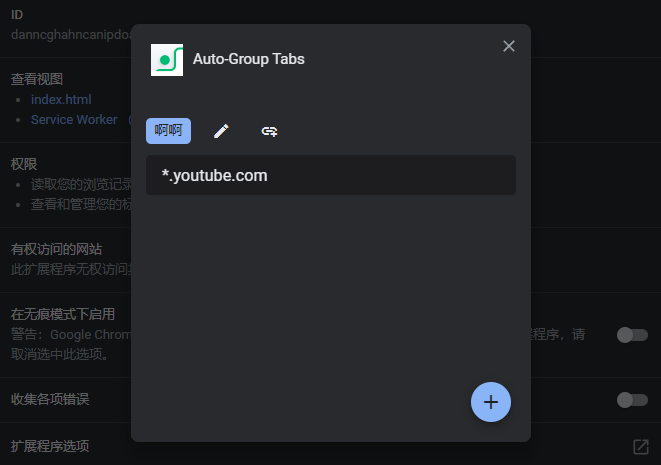Open 扩展程序选项 external link icon
The image size is (661, 465).
[641, 446]
